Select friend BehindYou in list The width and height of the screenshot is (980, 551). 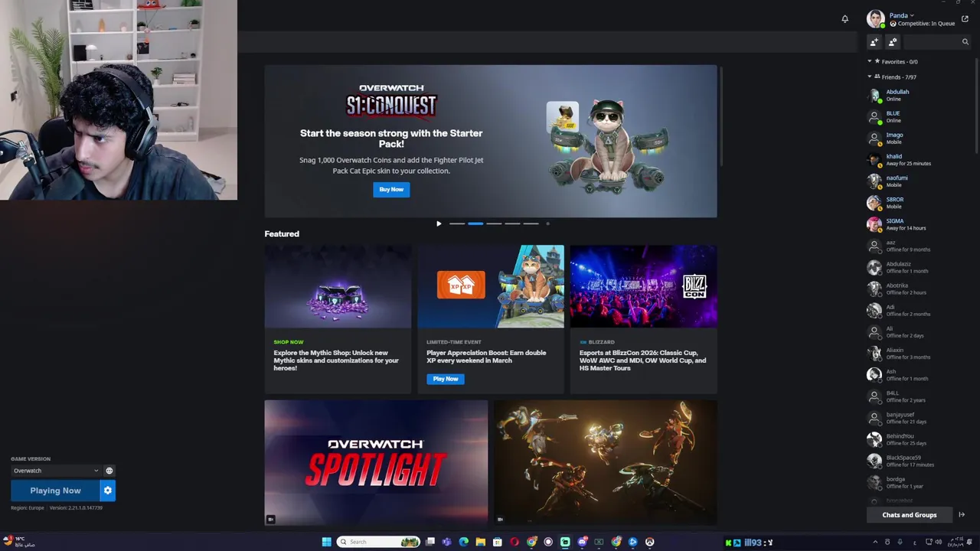point(919,439)
